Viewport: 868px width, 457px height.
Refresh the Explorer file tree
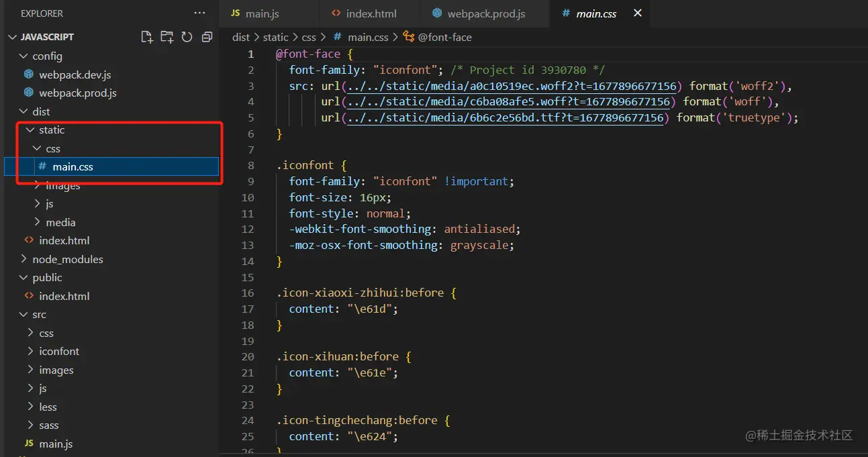(x=187, y=37)
